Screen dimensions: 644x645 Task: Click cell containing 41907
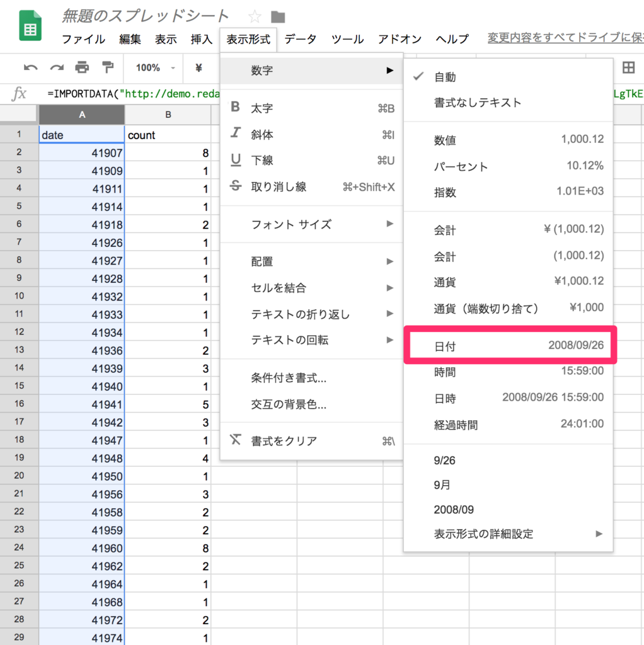tap(82, 152)
